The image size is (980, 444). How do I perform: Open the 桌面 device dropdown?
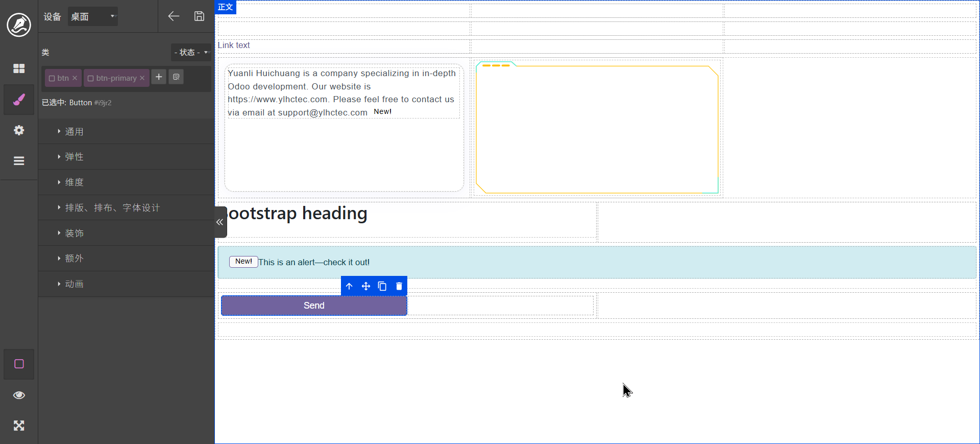[x=92, y=16]
